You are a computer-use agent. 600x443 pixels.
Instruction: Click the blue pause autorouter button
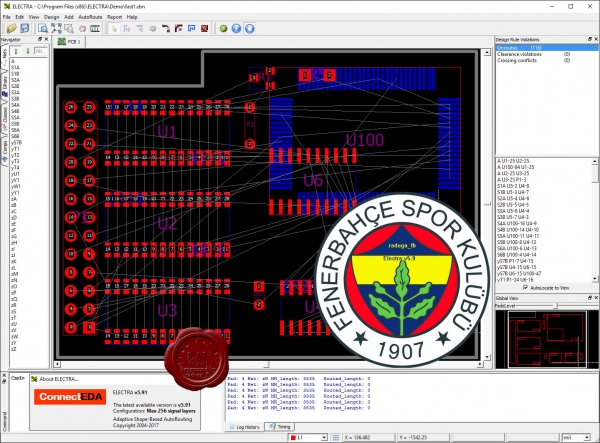pyautogui.click(x=236, y=29)
